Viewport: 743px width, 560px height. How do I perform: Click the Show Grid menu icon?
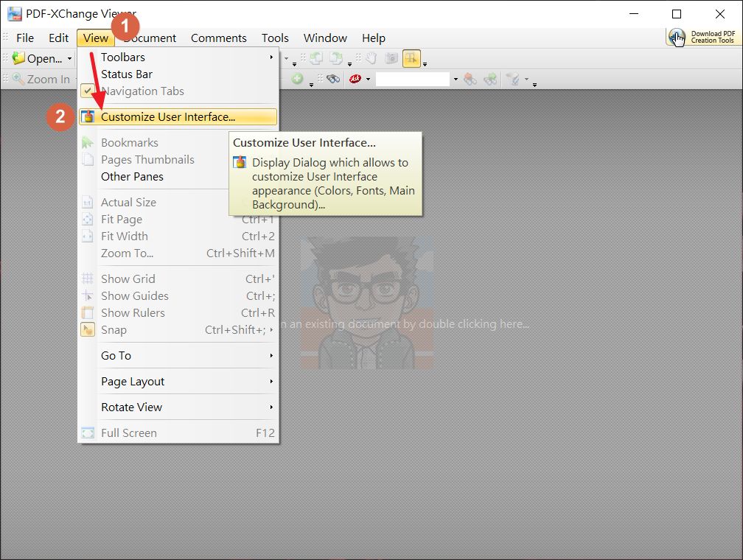tap(88, 279)
